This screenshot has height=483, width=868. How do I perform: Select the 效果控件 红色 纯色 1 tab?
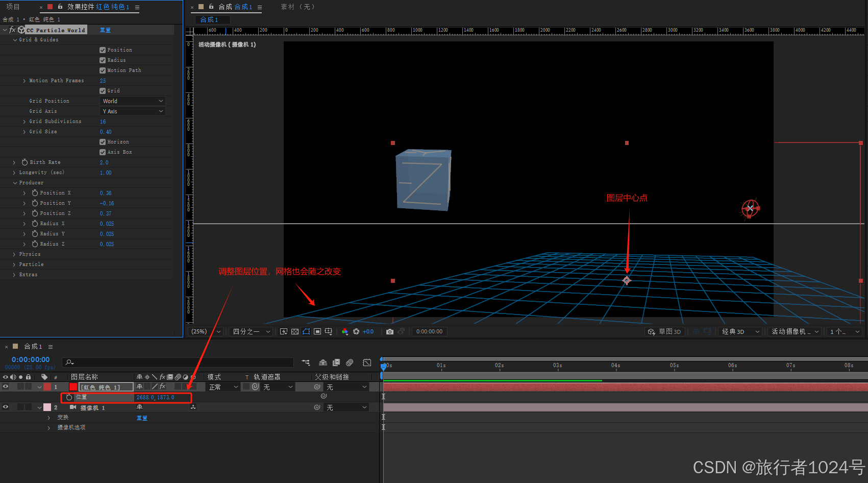pos(98,7)
